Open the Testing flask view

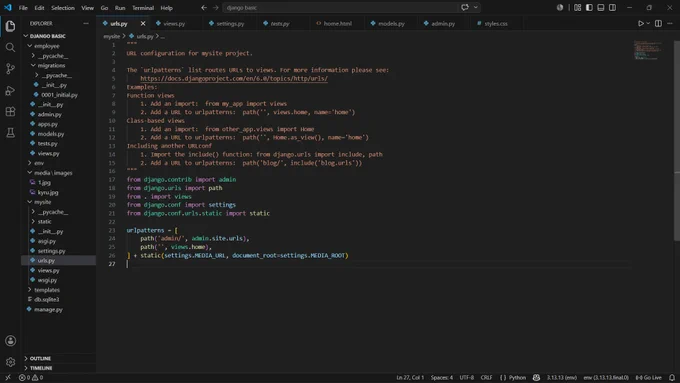click(10, 133)
